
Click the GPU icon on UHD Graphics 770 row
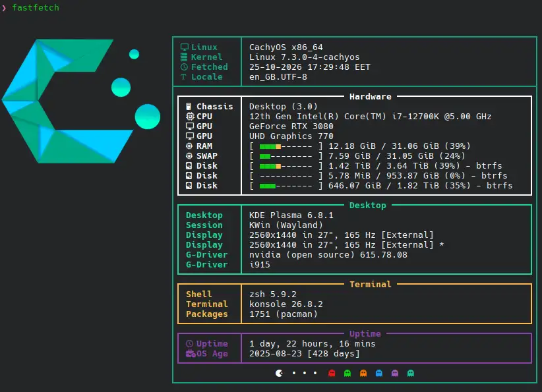pyautogui.click(x=190, y=136)
